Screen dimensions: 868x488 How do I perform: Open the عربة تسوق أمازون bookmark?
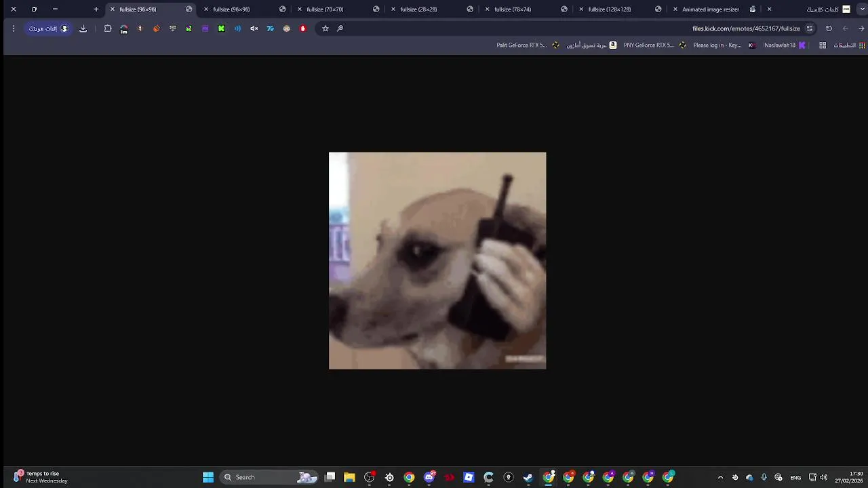[x=591, y=45]
